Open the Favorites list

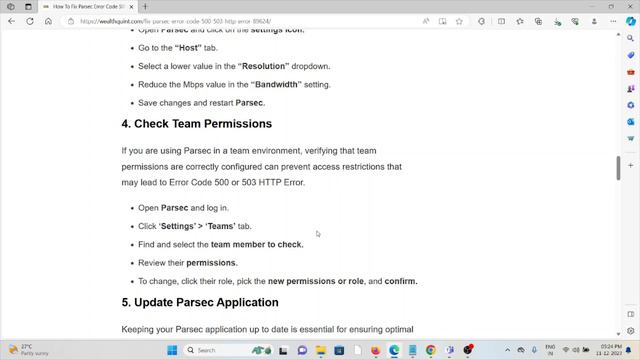(x=520, y=21)
